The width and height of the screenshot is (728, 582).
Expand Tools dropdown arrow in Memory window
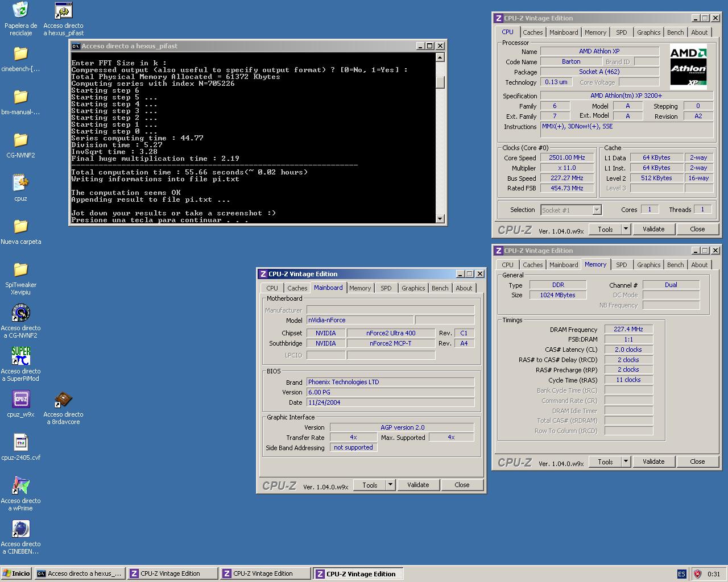[x=626, y=462]
